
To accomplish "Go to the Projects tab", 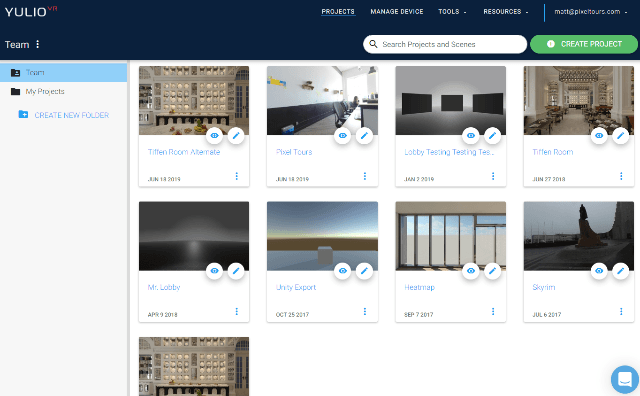I will click(x=338, y=11).
